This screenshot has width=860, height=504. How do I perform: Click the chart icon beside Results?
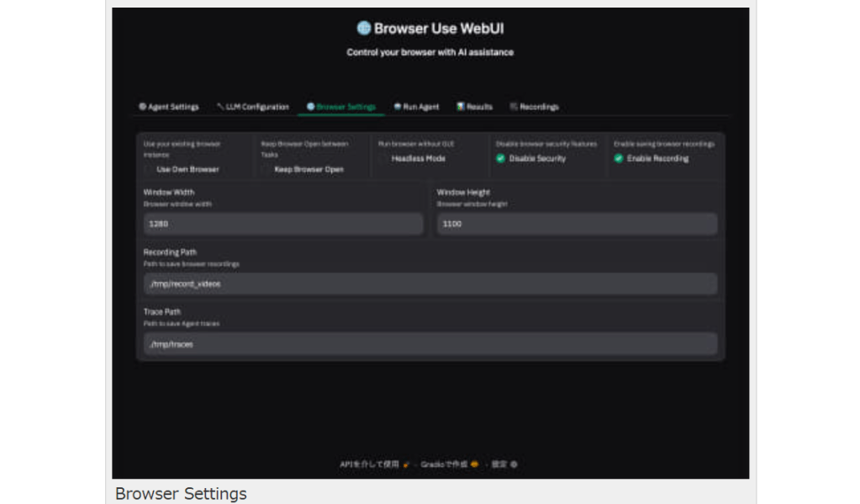click(x=461, y=108)
